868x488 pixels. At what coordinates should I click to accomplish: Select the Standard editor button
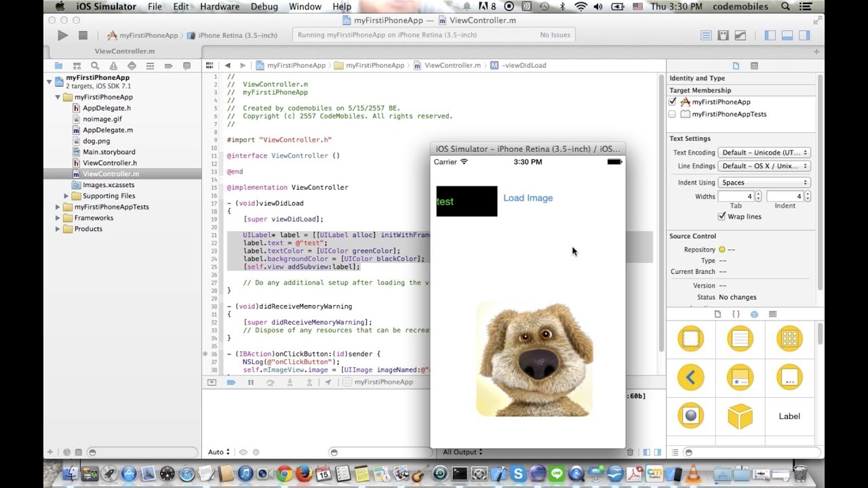pyautogui.click(x=706, y=35)
